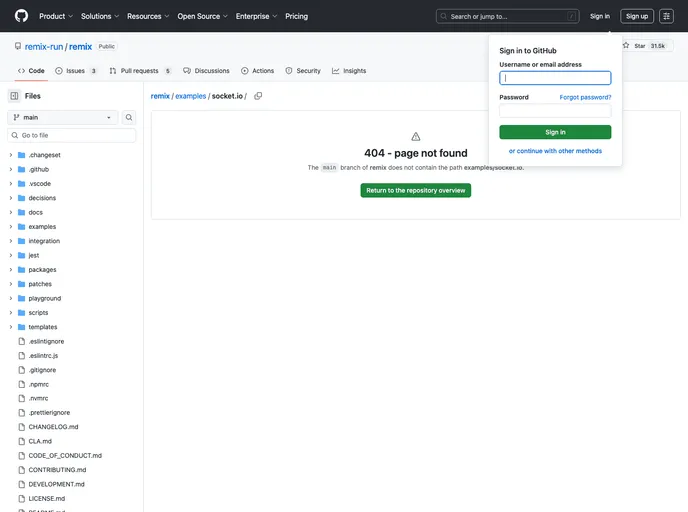This screenshot has height=512, width=688.
Task: Open the CHANGELOG.md file
Action: coord(53,427)
